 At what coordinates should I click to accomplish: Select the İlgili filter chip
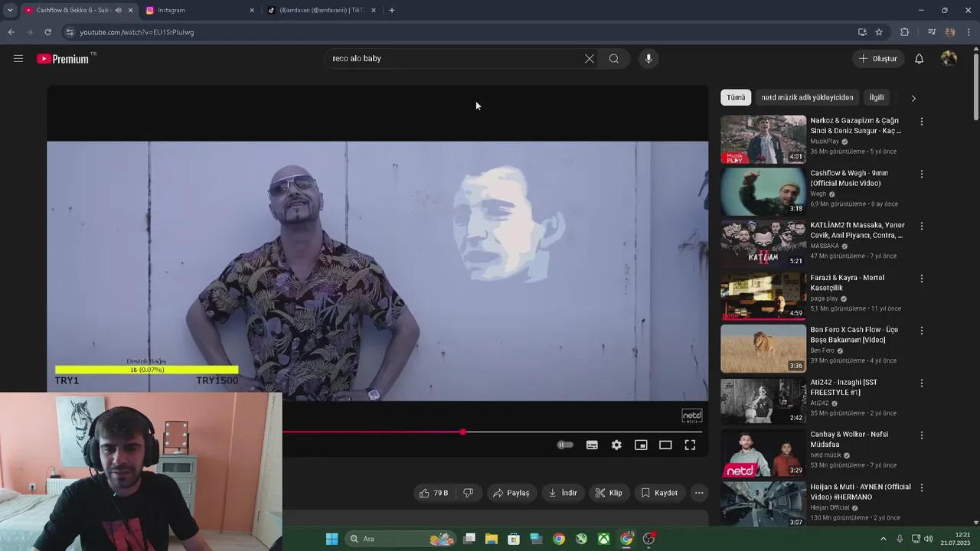877,98
